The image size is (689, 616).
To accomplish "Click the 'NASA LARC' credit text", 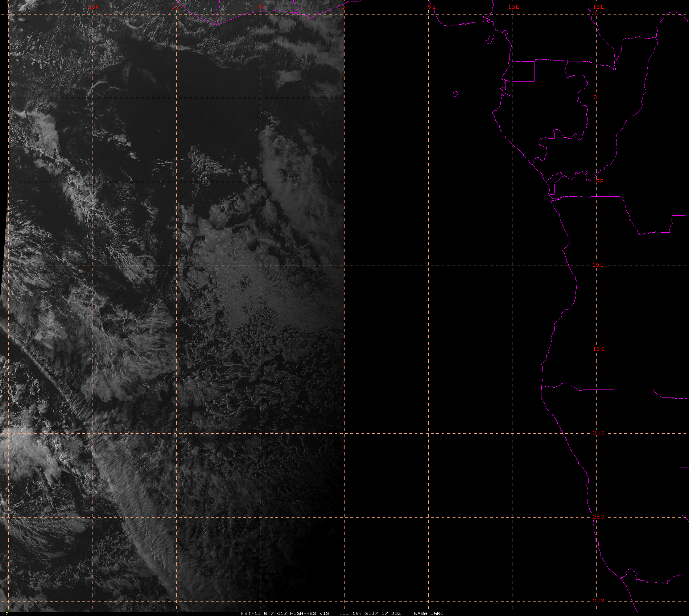I will point(429,613).
